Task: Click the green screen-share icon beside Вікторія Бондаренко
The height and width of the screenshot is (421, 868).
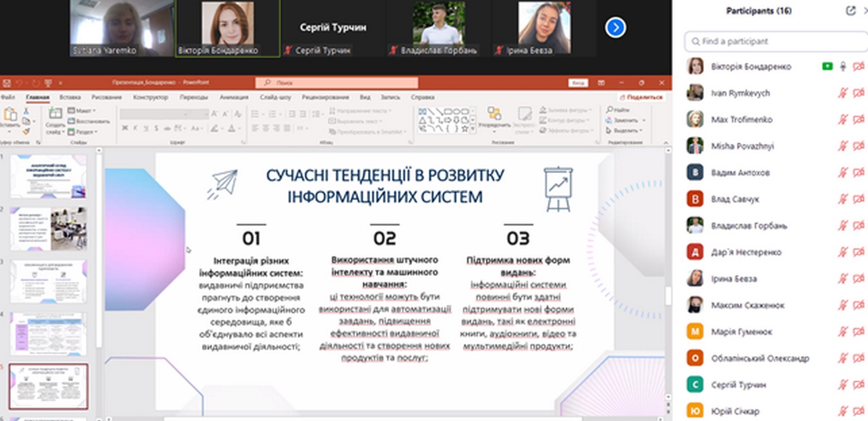Action: coord(827,67)
